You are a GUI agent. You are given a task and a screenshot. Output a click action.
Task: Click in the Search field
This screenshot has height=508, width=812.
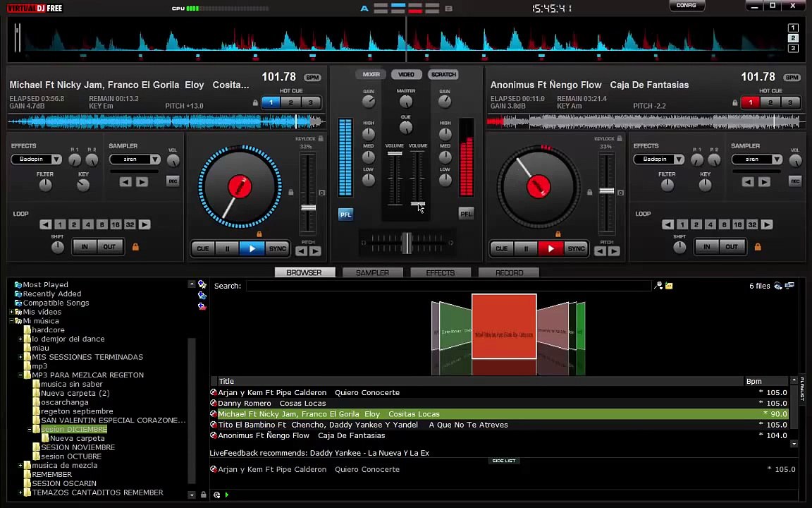(448, 286)
